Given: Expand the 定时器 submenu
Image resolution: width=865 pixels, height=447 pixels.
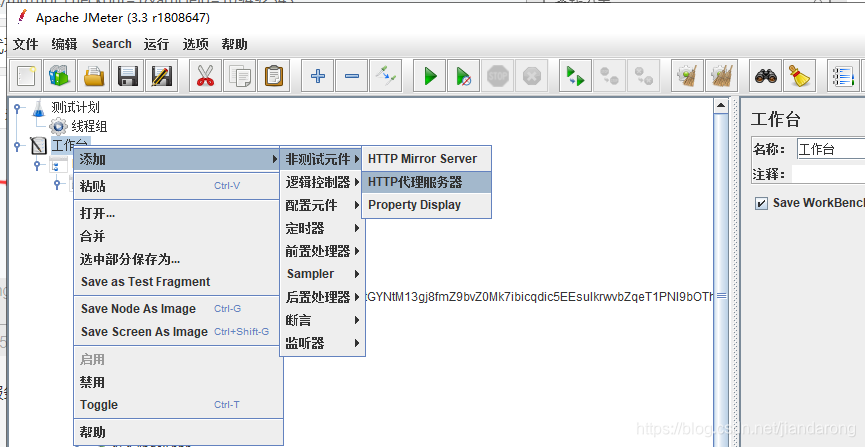Looking at the screenshot, I should point(323,228).
